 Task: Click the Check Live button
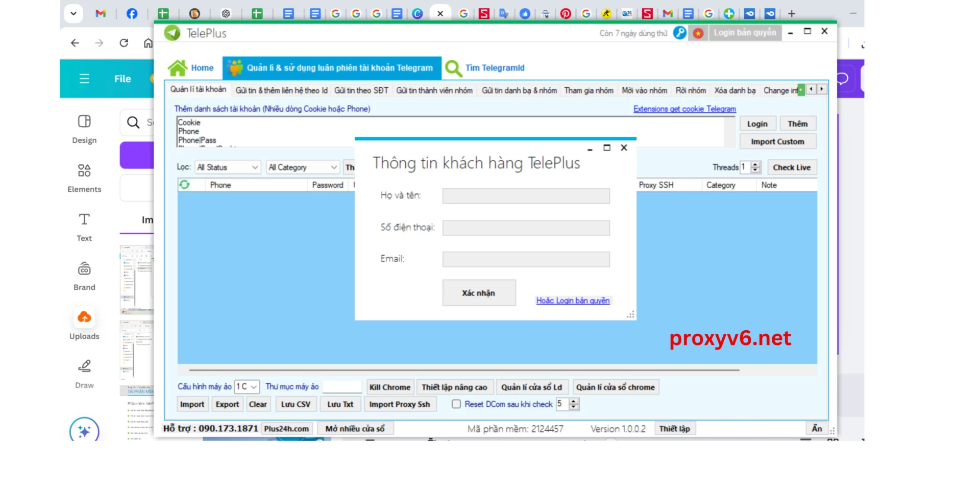point(792,167)
